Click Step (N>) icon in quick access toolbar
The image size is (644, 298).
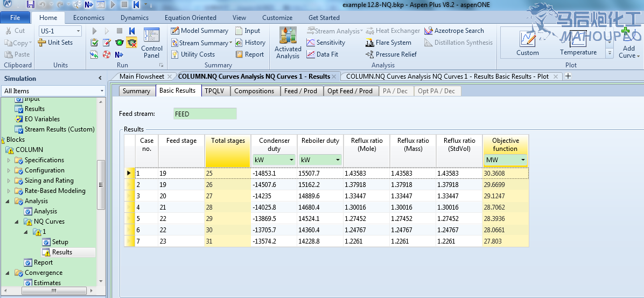click(89, 5)
